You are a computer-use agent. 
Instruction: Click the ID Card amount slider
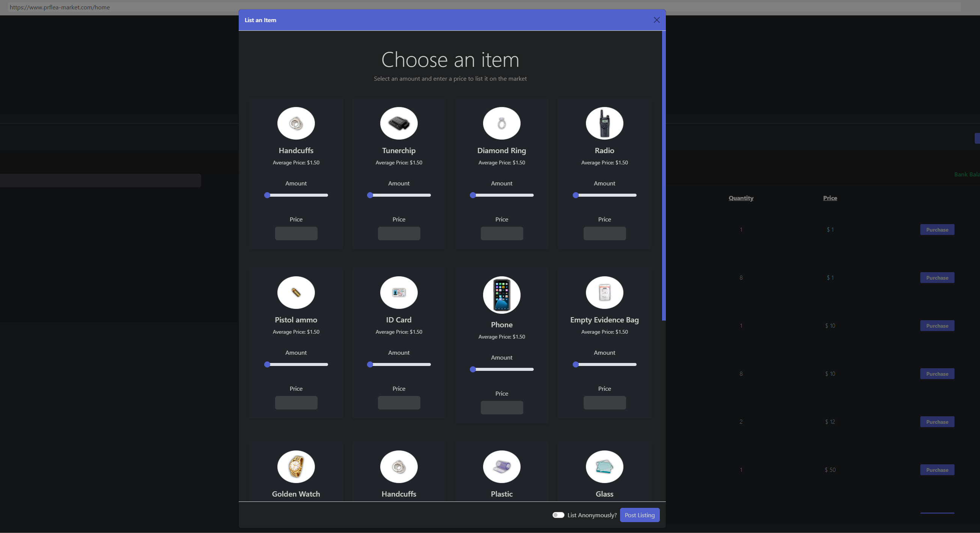399,364
